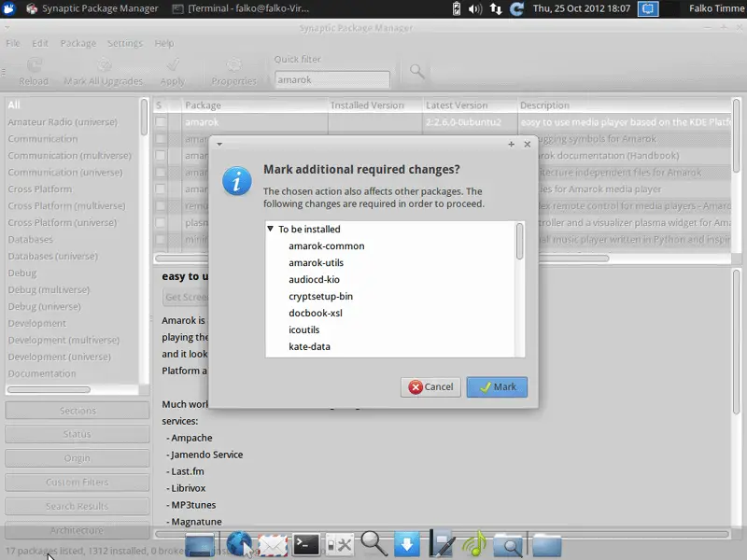747x560 pixels.
Task: Click the Origin filter button in Synaptic
Action: point(78,458)
